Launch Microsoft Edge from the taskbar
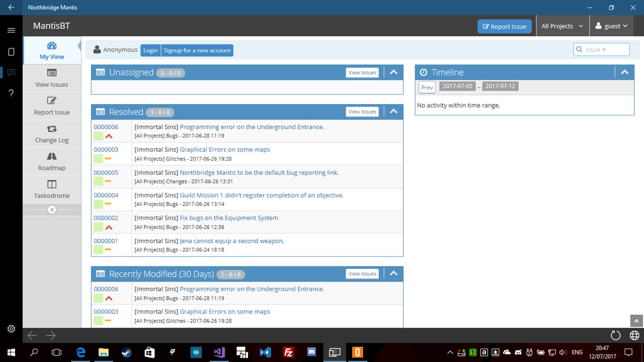This screenshot has height=362, width=644. click(x=81, y=353)
